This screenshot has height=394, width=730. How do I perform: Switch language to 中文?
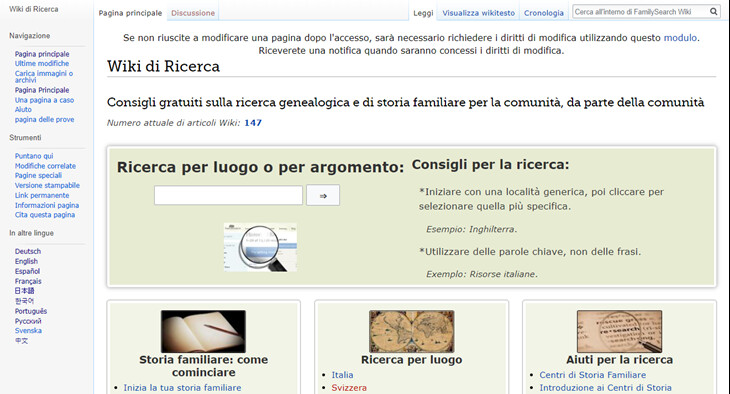[21, 340]
